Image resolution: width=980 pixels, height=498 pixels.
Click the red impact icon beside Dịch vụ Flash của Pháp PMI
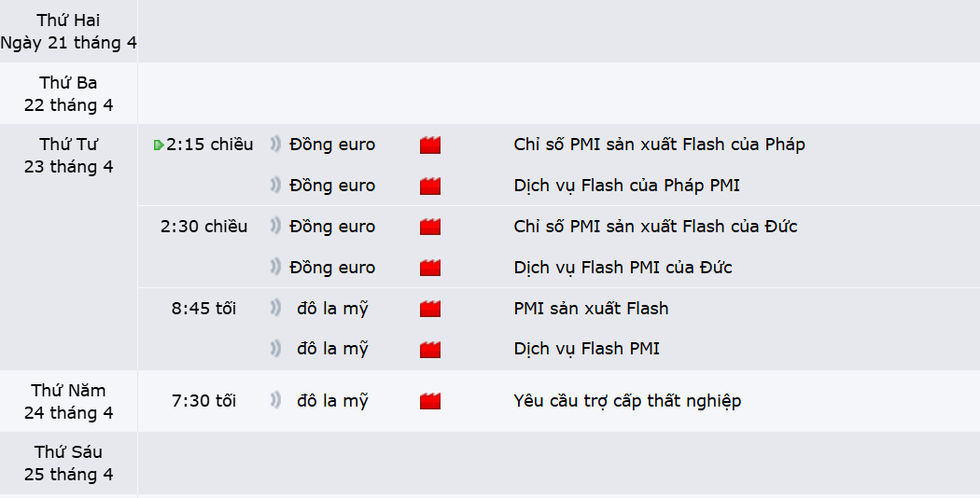click(430, 187)
